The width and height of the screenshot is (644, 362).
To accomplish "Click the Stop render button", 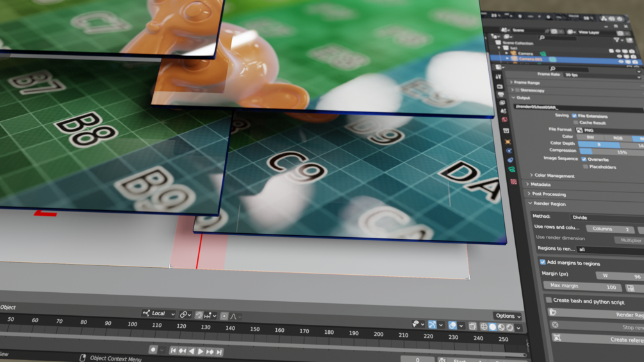I will pos(597,326).
